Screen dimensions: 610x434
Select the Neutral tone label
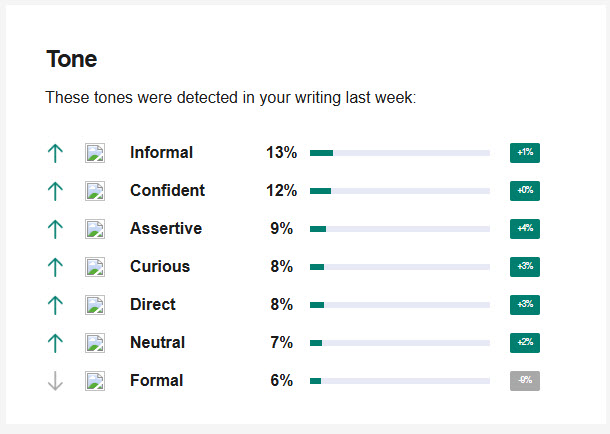[x=158, y=343]
